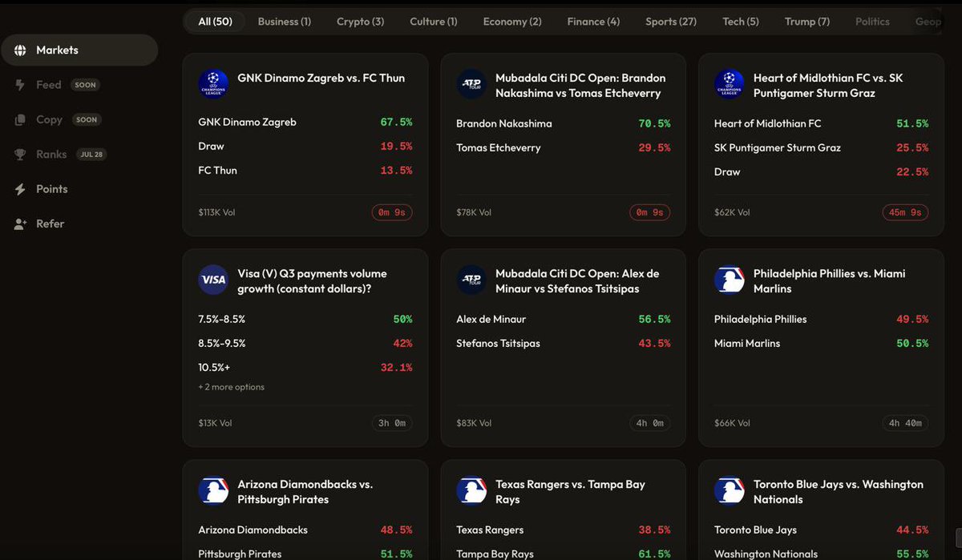Click ATP logo on de Minaur vs Tsitsipas card
The height and width of the screenshot is (560, 962).
tap(471, 280)
